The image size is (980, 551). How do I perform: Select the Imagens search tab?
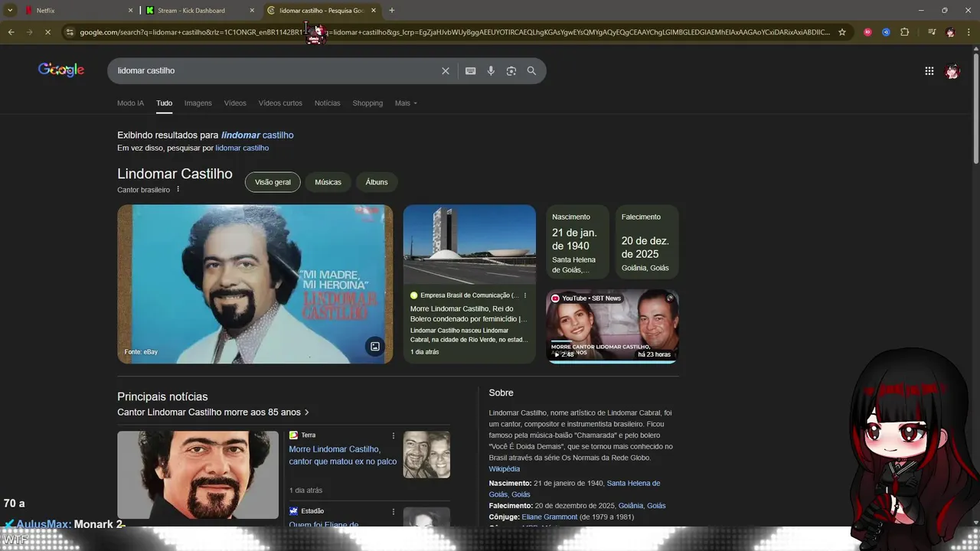coord(198,103)
